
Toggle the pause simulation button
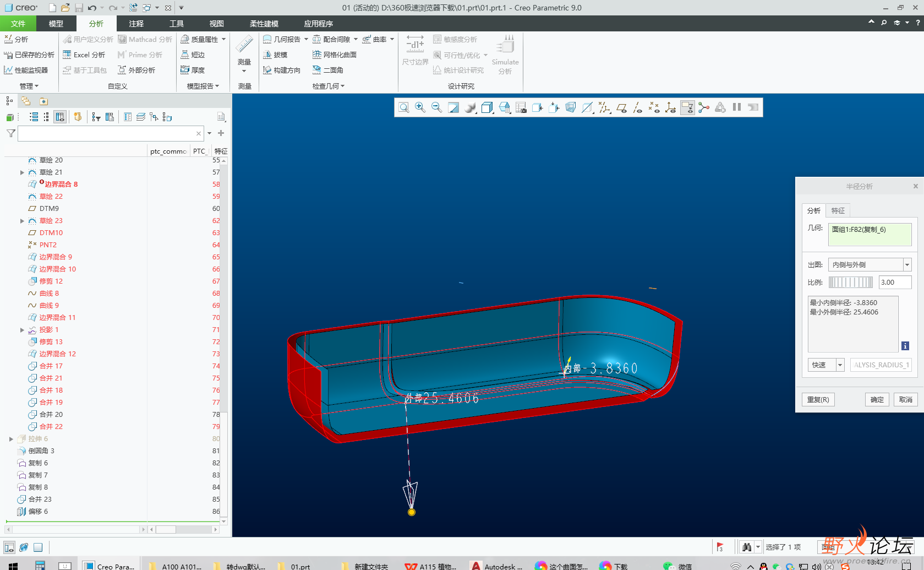[x=737, y=107]
